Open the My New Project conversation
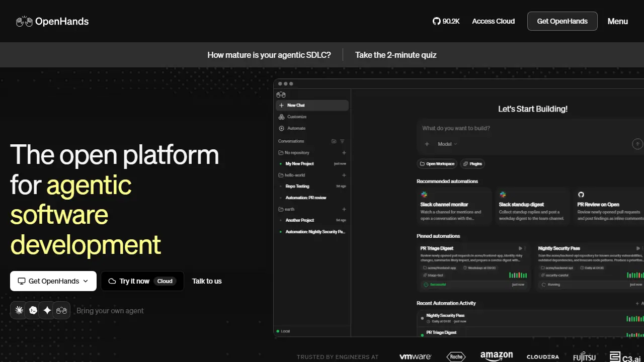This screenshot has width=644, height=362. [x=312, y=164]
